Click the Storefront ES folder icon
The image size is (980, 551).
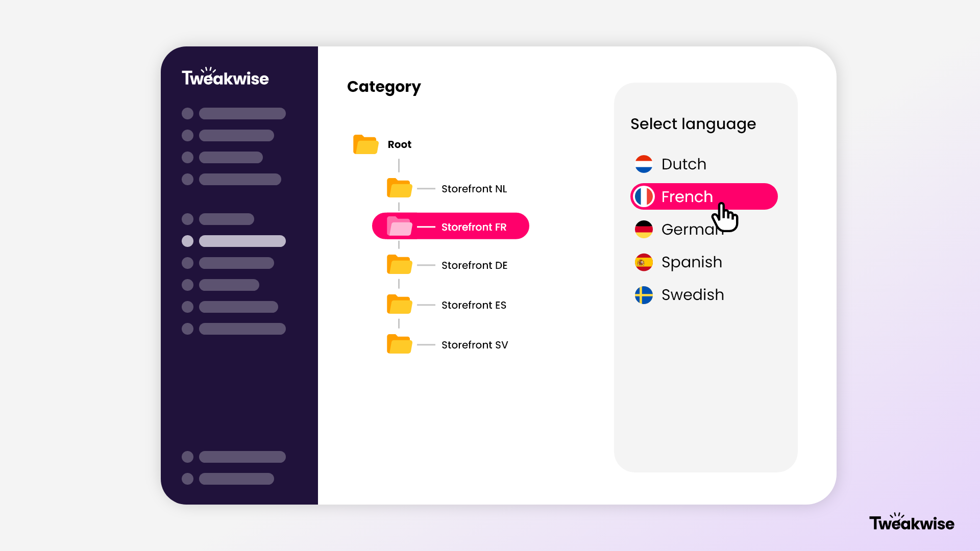(399, 305)
